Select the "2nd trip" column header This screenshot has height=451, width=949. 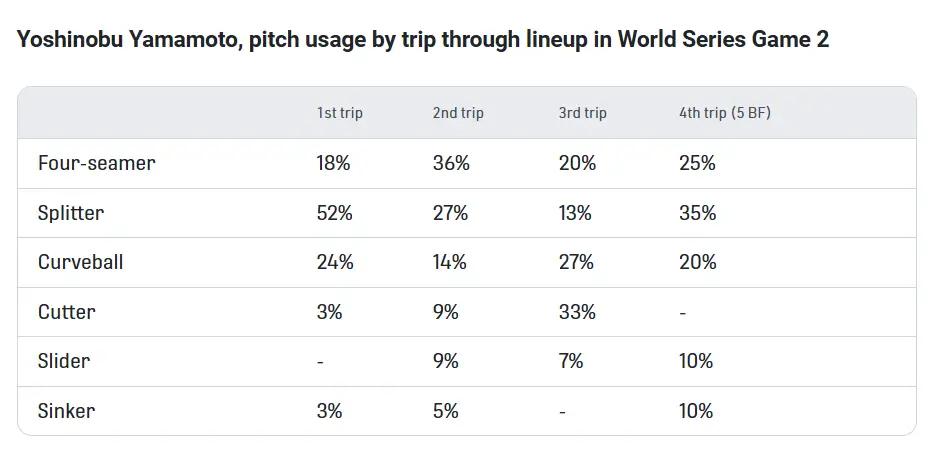[x=458, y=113]
